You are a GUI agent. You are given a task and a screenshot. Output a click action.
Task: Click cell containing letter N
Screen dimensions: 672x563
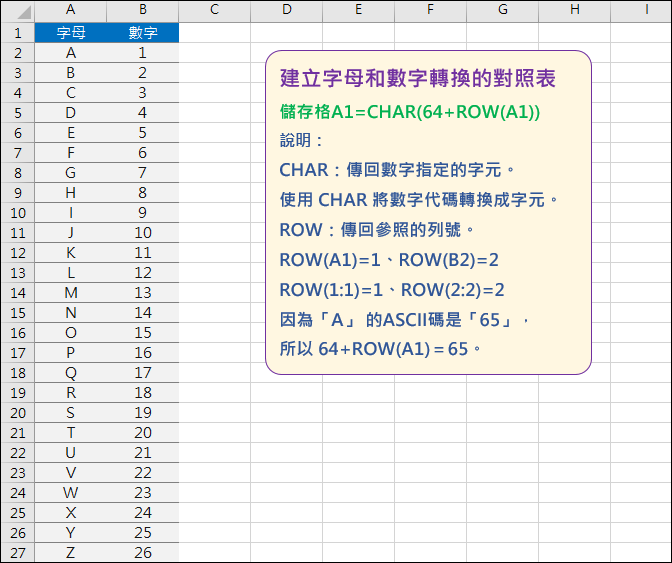(71, 313)
